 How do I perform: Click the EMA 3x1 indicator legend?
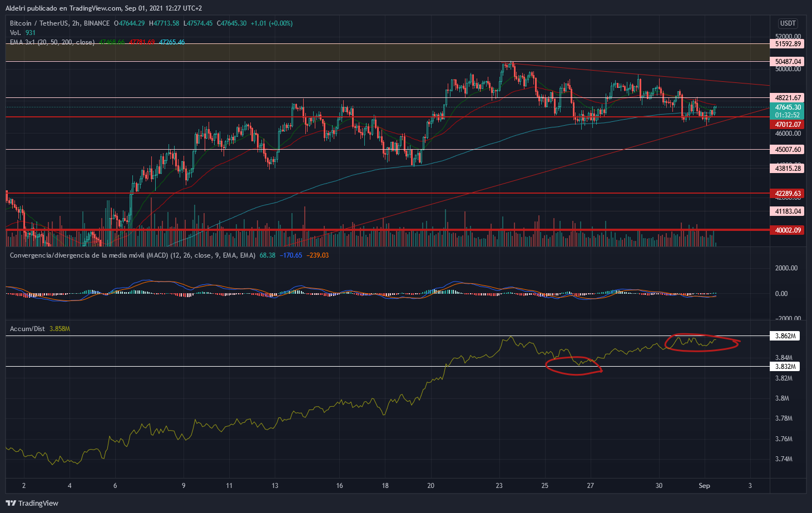tap(52, 42)
